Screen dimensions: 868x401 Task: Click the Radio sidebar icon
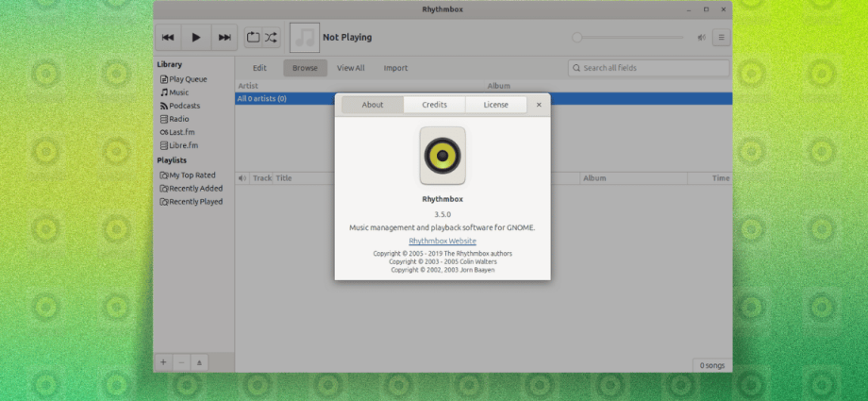tap(164, 119)
